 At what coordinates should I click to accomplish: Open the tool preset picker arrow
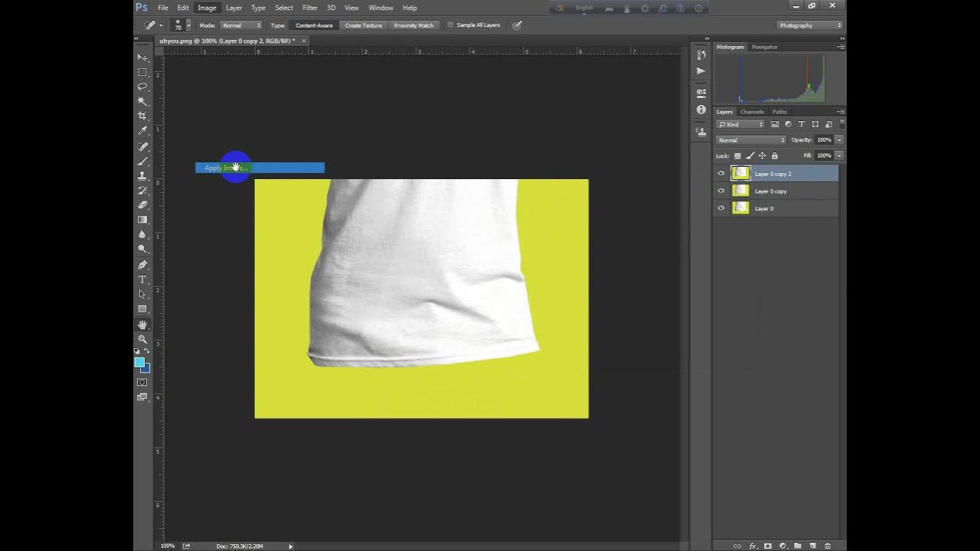[x=160, y=25]
